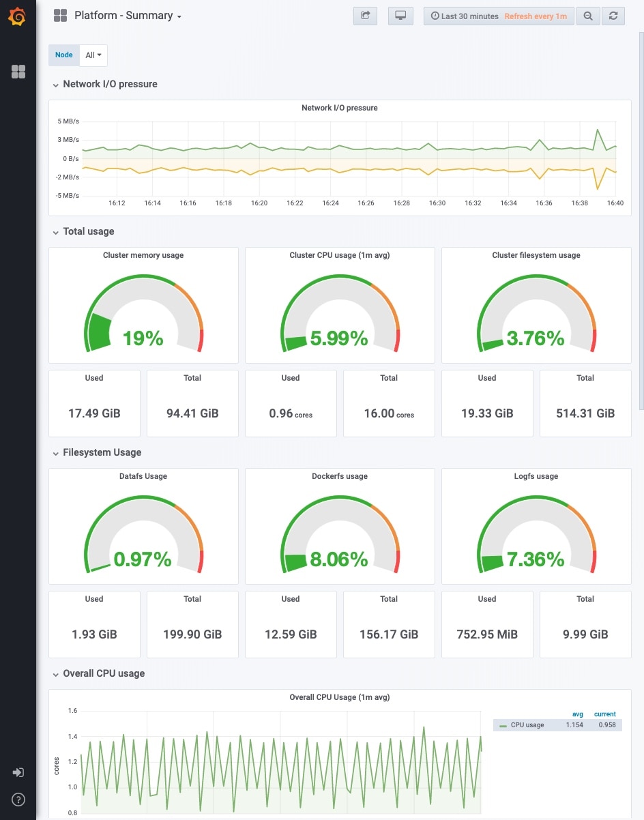The image size is (644, 820).
Task: Click the Sign in arrow icon
Action: coord(18,772)
